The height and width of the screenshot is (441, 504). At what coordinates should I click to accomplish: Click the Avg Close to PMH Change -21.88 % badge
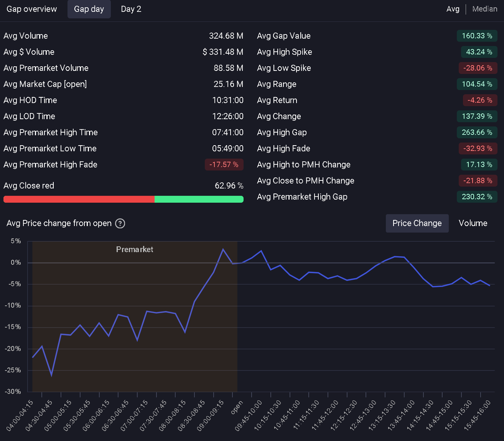point(478,180)
